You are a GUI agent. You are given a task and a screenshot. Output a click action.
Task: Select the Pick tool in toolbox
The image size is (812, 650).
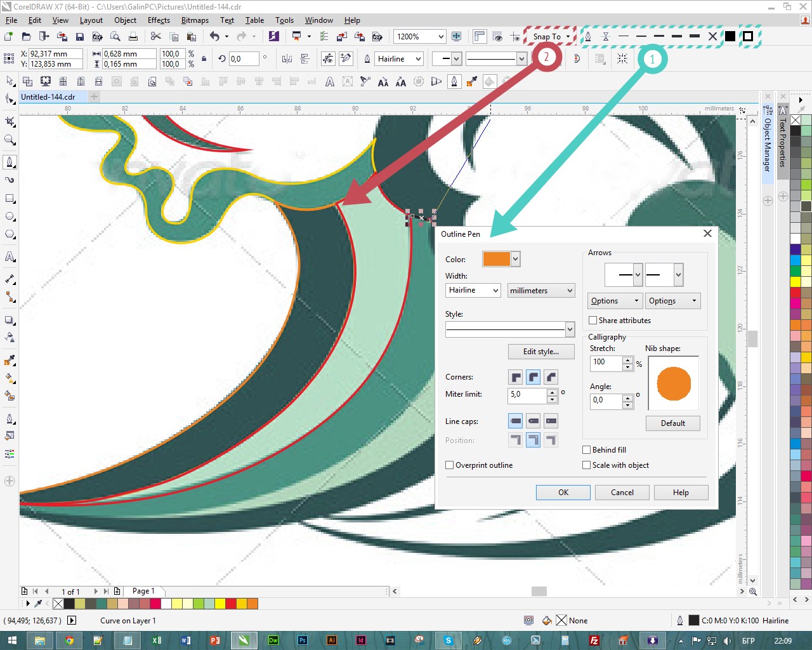pos(10,81)
